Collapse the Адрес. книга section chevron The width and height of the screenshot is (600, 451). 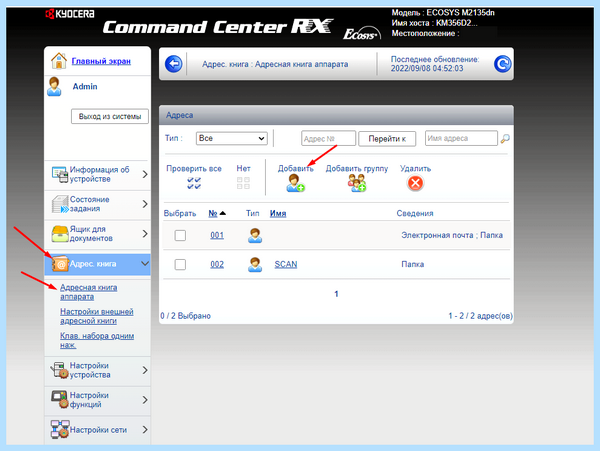click(145, 264)
